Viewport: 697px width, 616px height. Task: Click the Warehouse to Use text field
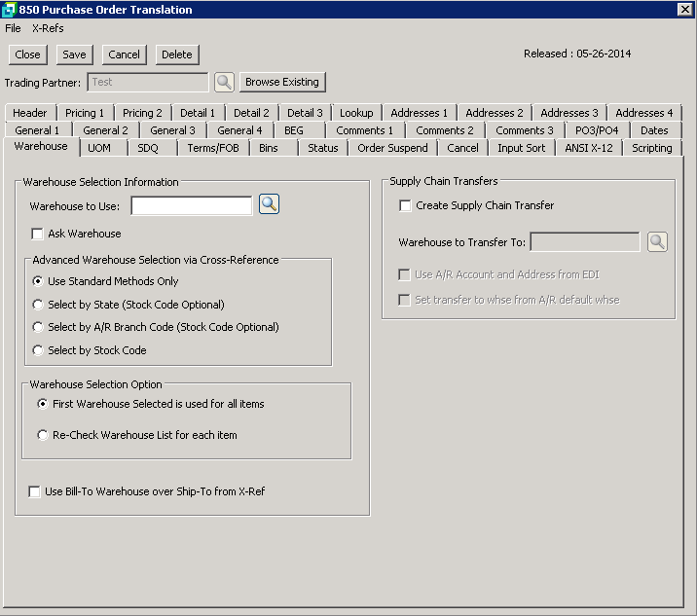(192, 205)
